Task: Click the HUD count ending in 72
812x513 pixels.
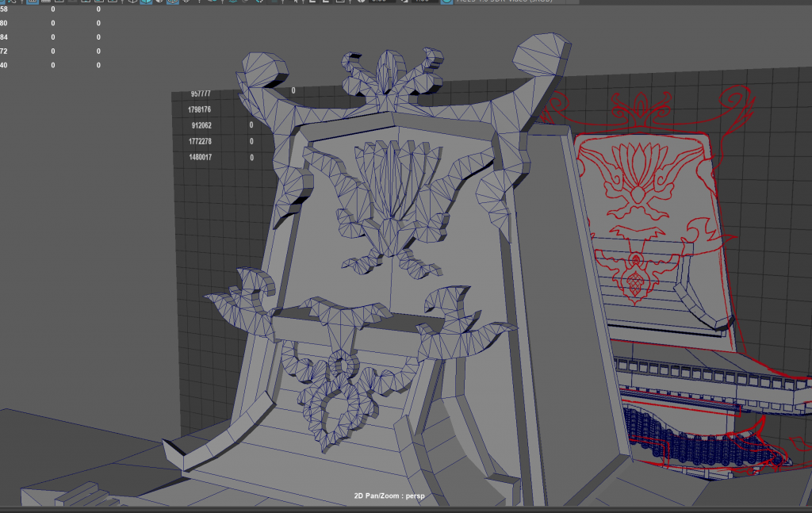Action: point(4,52)
